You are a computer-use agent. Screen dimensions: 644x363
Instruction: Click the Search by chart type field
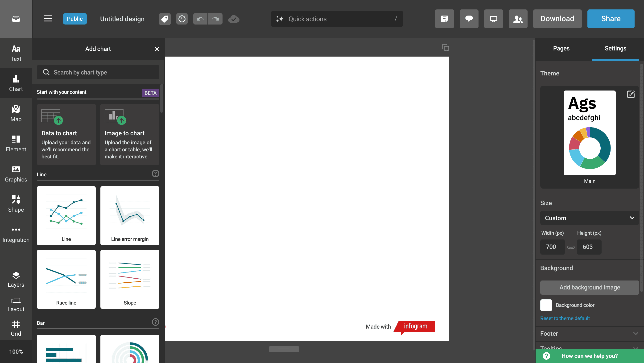98,72
